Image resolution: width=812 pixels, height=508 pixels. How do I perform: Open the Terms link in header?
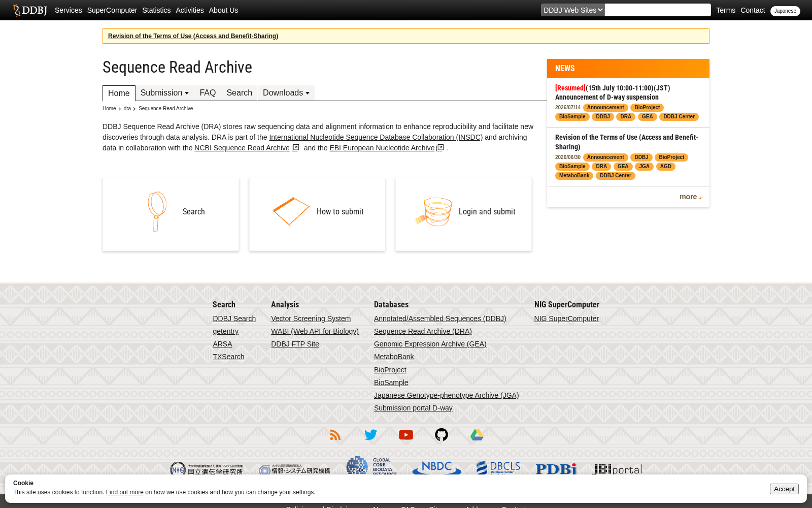point(726,10)
